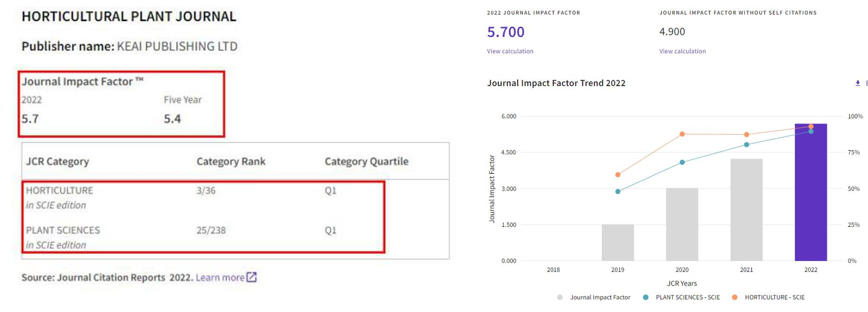
Task: Click the gray 2021 impact factor bar
Action: [x=746, y=211]
